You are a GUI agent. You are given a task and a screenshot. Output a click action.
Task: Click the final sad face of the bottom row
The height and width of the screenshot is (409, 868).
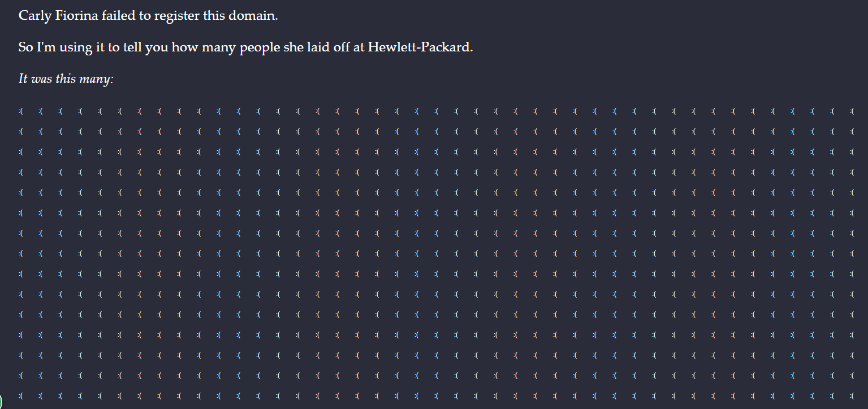[852, 395]
